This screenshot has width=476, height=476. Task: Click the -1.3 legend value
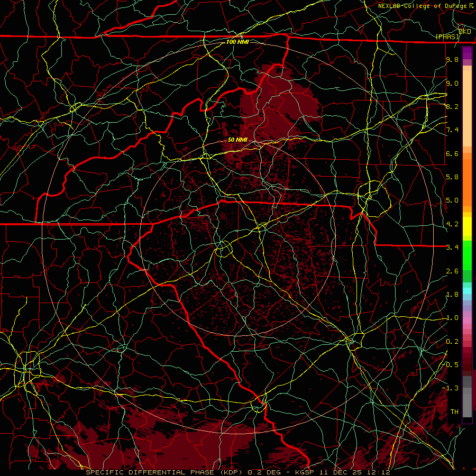(x=451, y=388)
